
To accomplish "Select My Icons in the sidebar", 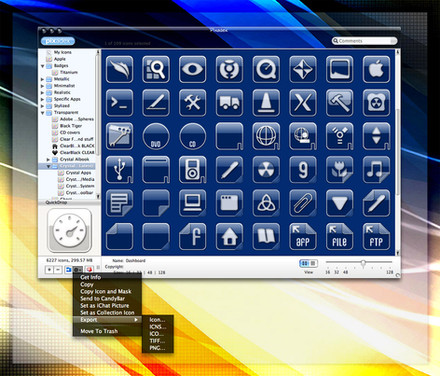I will [x=62, y=52].
